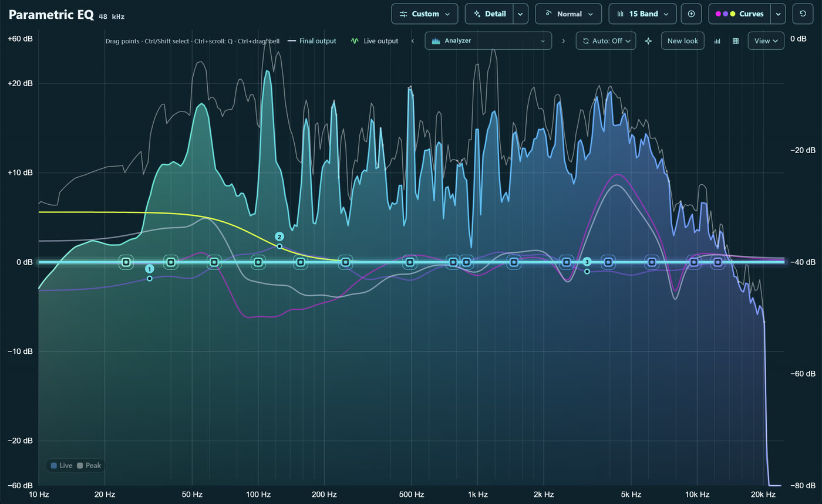Go to previous item left of Analyzer
Image resolution: width=822 pixels, height=504 pixels.
coord(413,41)
